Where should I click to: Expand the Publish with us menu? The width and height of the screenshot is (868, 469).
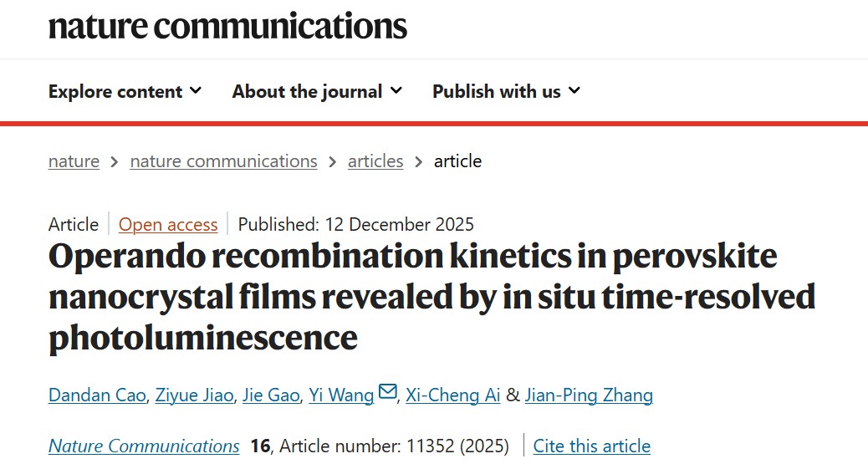[x=506, y=91]
